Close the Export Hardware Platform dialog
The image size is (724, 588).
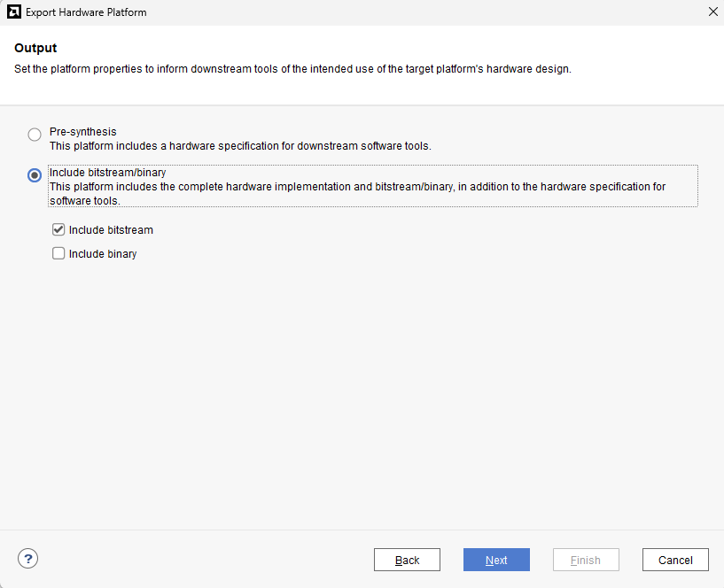pos(712,12)
